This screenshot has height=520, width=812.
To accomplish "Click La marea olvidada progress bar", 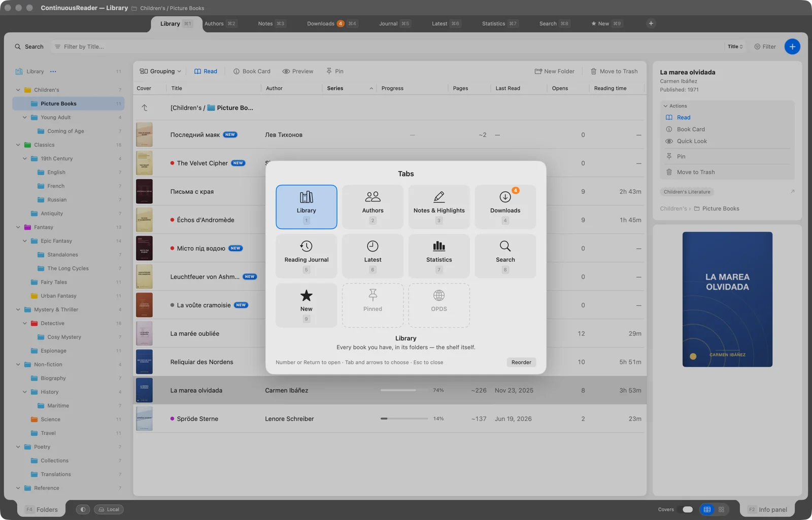I will pos(404,390).
